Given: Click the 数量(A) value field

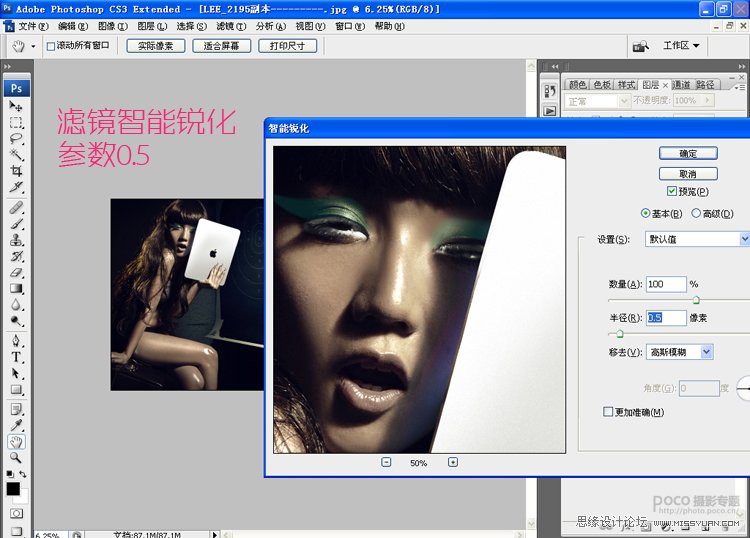Looking at the screenshot, I should (666, 284).
